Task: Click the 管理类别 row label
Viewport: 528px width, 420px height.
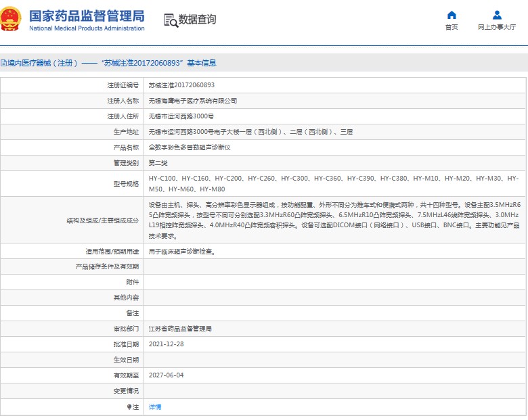Action: 126,163
